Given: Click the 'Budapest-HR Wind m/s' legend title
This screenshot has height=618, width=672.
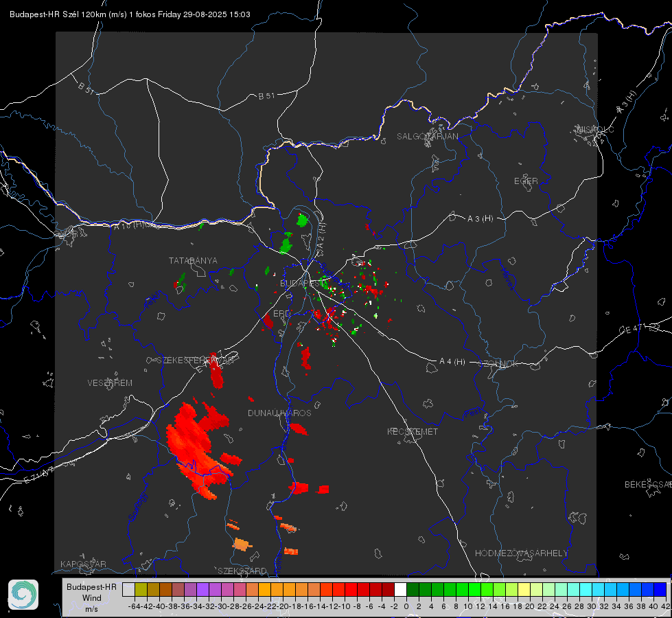Looking at the screenshot, I should tap(92, 598).
